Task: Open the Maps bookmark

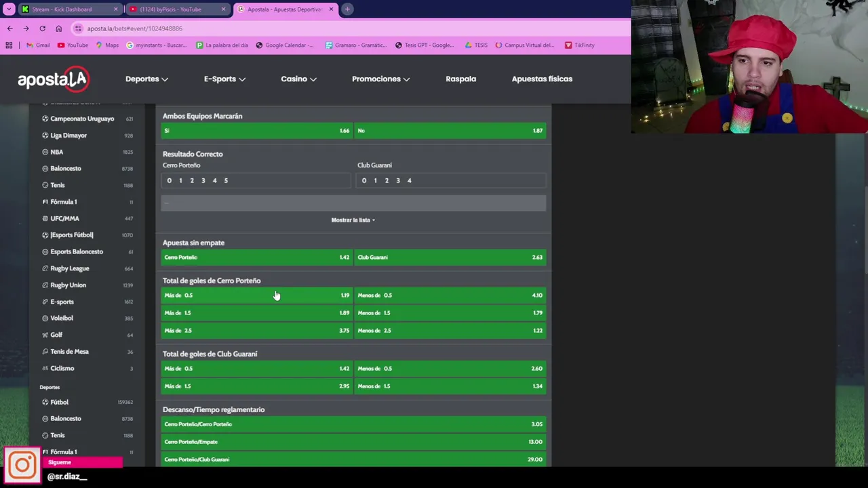Action: point(107,45)
